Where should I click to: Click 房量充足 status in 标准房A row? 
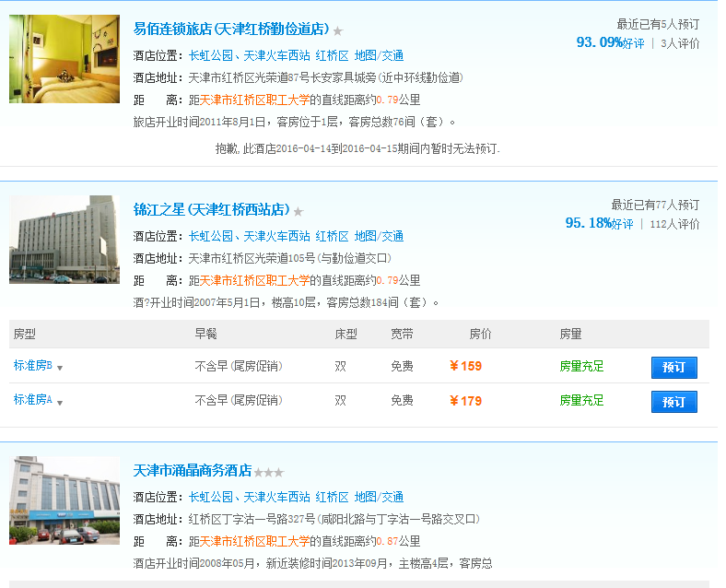pyautogui.click(x=582, y=401)
